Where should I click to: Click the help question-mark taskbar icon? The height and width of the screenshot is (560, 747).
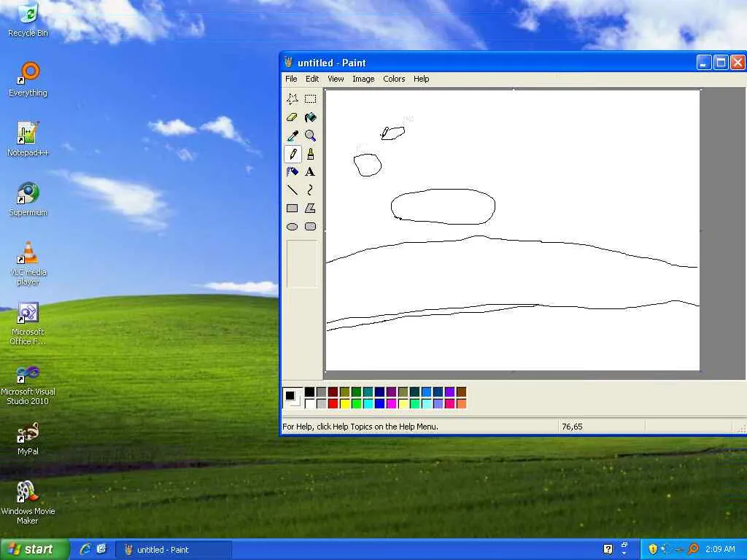(608, 549)
